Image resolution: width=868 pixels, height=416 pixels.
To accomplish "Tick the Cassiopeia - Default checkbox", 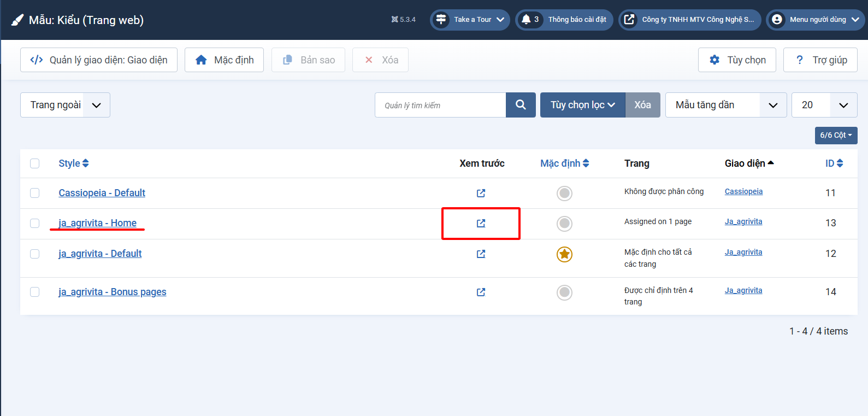I will pos(35,193).
